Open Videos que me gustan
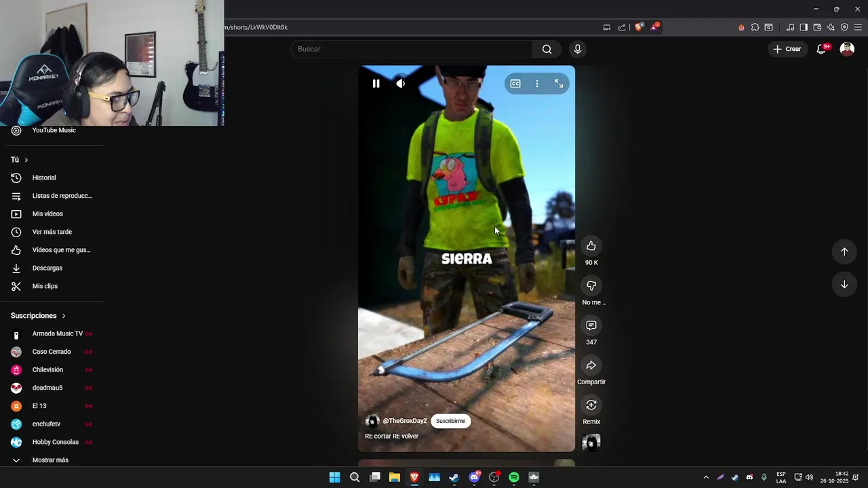The height and width of the screenshot is (488, 868). point(53,250)
